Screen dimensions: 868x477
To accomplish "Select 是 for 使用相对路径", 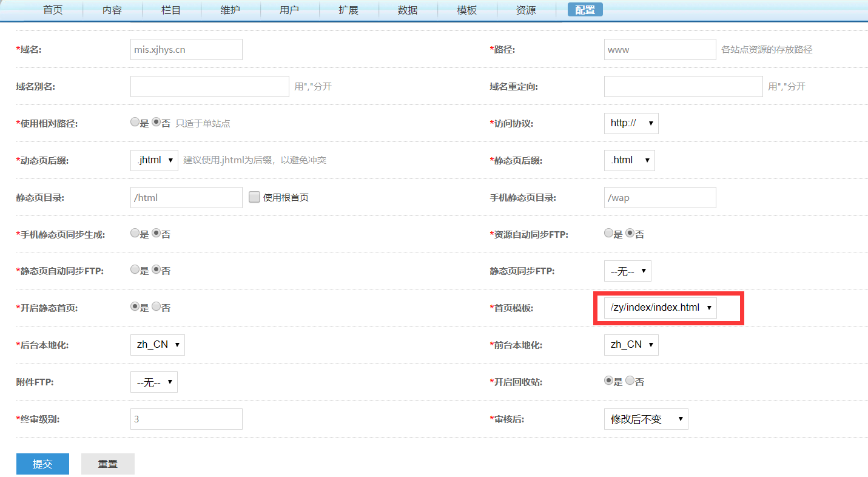I will pyautogui.click(x=135, y=122).
